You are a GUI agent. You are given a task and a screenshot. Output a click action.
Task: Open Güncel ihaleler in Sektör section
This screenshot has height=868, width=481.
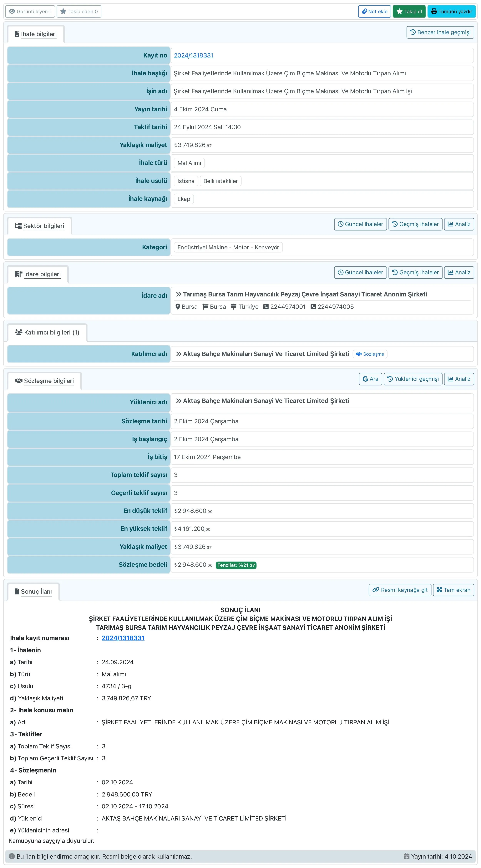click(x=360, y=224)
